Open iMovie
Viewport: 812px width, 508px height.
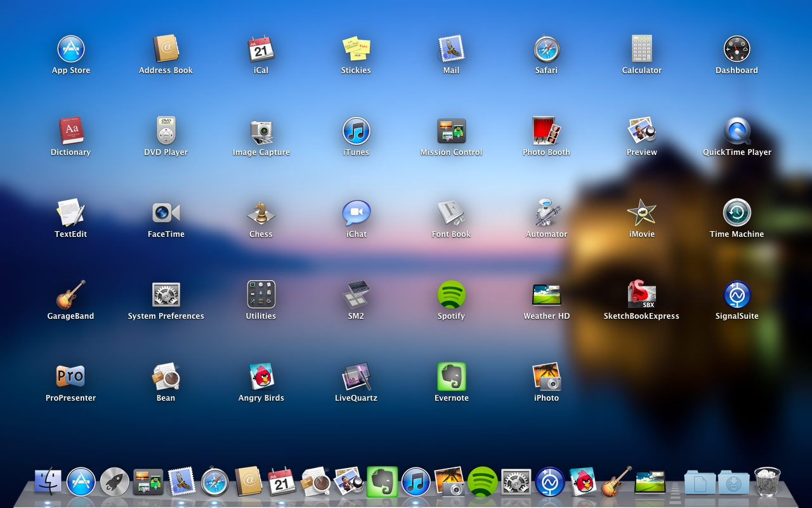point(641,213)
